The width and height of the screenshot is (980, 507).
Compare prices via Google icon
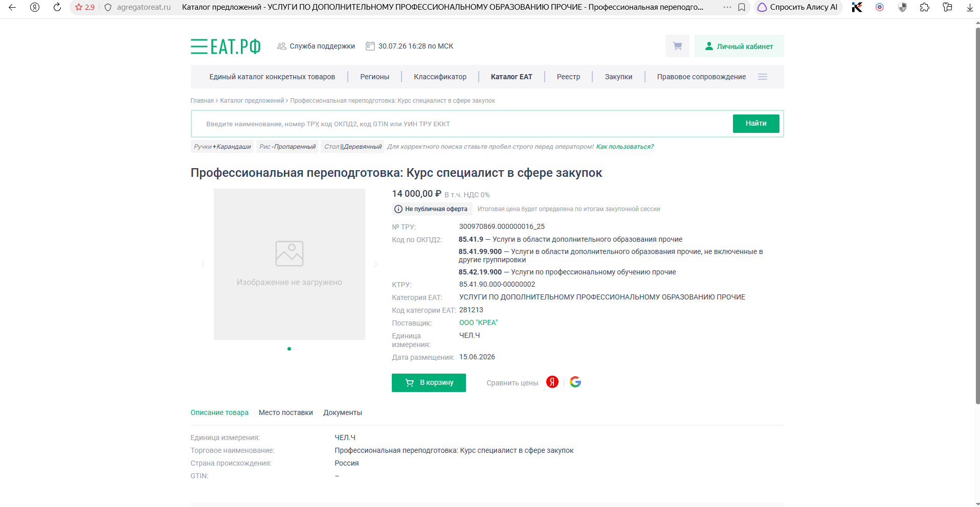click(x=575, y=382)
